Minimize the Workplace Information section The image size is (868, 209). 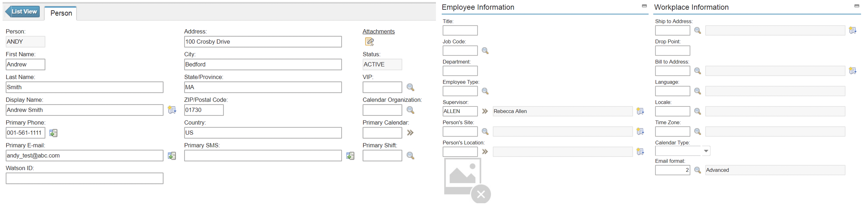click(856, 6)
